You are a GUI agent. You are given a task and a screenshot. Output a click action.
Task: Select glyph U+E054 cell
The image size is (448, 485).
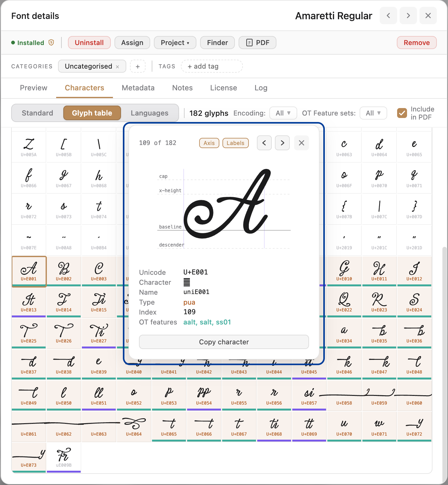coord(204,396)
